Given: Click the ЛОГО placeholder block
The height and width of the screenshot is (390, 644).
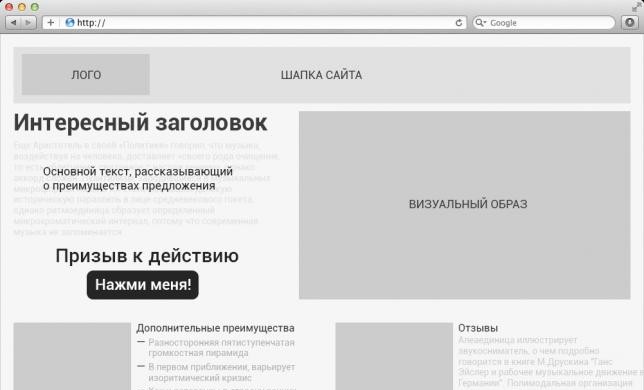Looking at the screenshot, I should 86,74.
